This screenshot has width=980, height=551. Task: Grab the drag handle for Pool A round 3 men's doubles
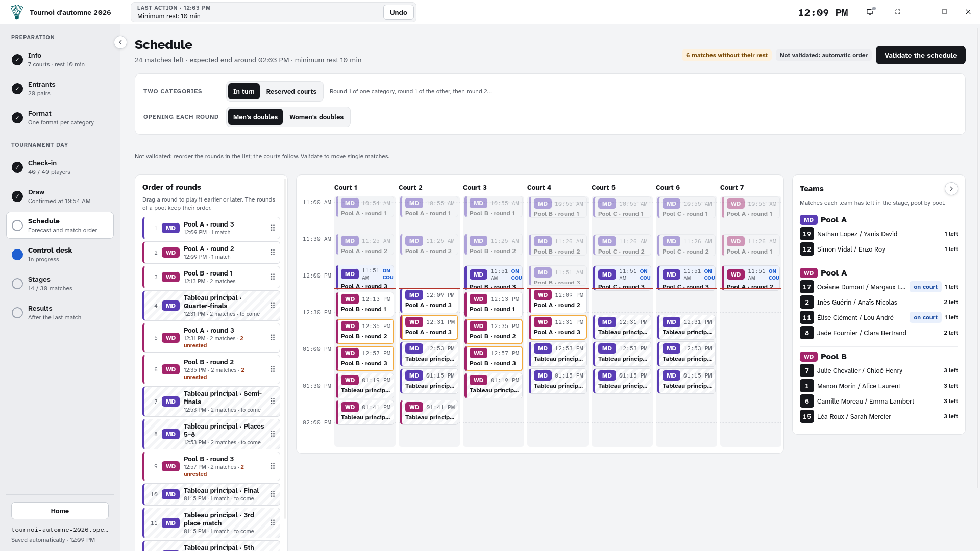[273, 228]
